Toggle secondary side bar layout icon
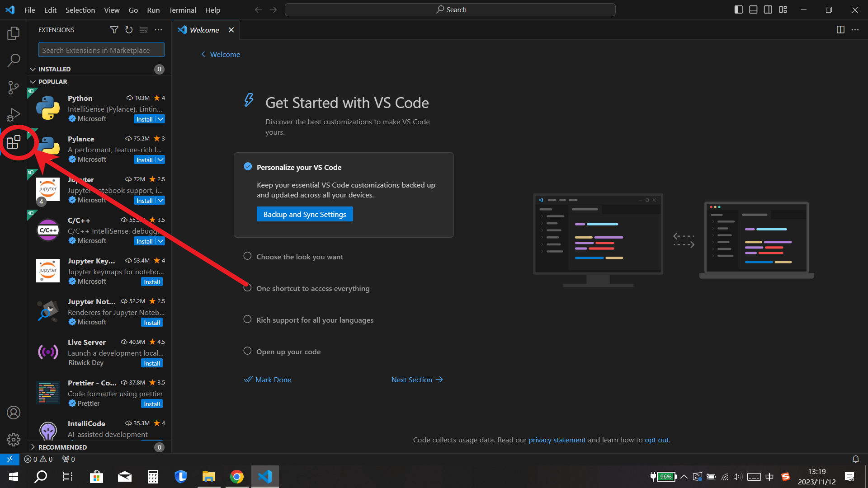The height and width of the screenshot is (488, 868). click(768, 9)
